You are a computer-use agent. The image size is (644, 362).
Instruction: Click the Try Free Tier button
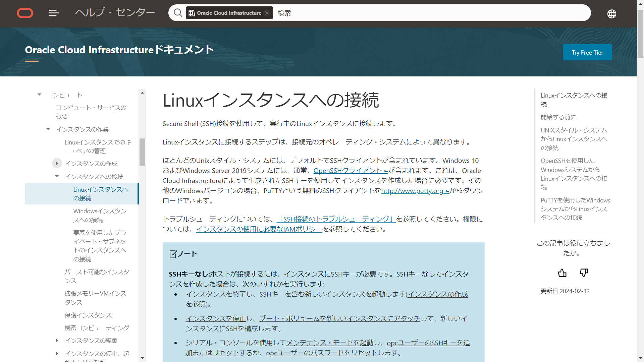tap(587, 52)
